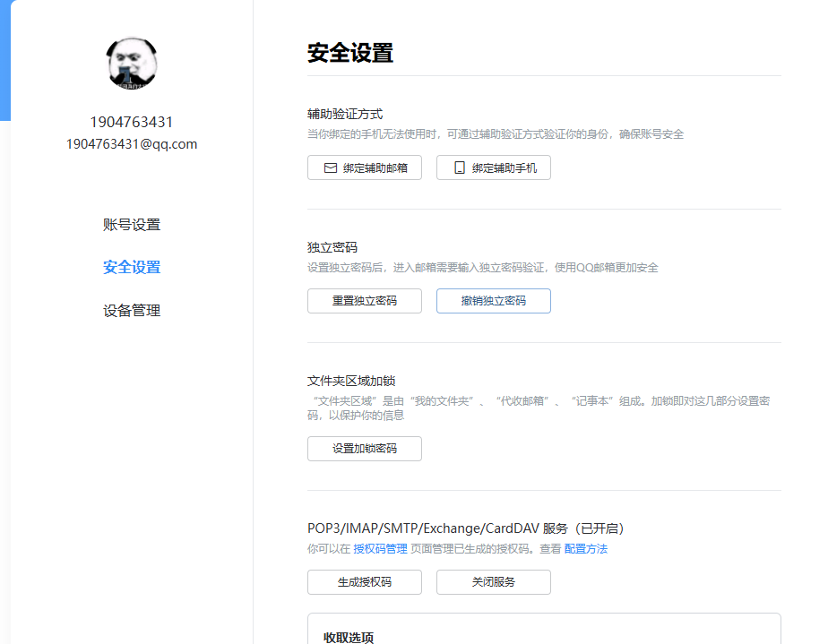The width and height of the screenshot is (828, 644).
Task: Click the 生成授权码 button
Action: 364,582
